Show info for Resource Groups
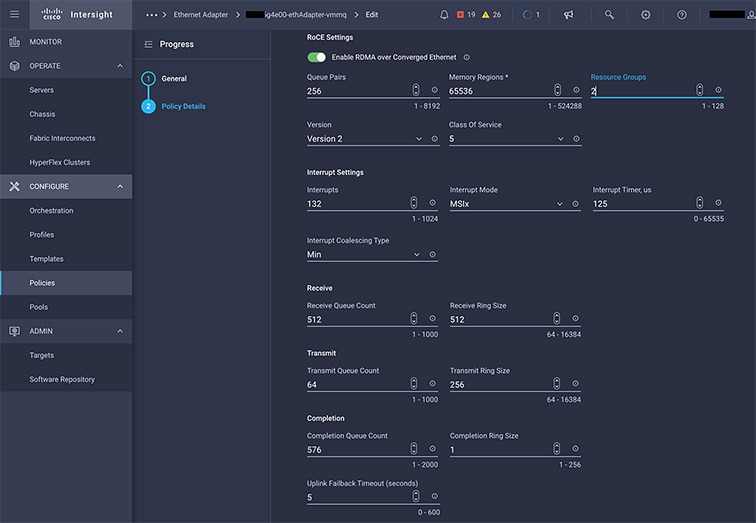Viewport: 756px width, 523px height. pos(718,90)
